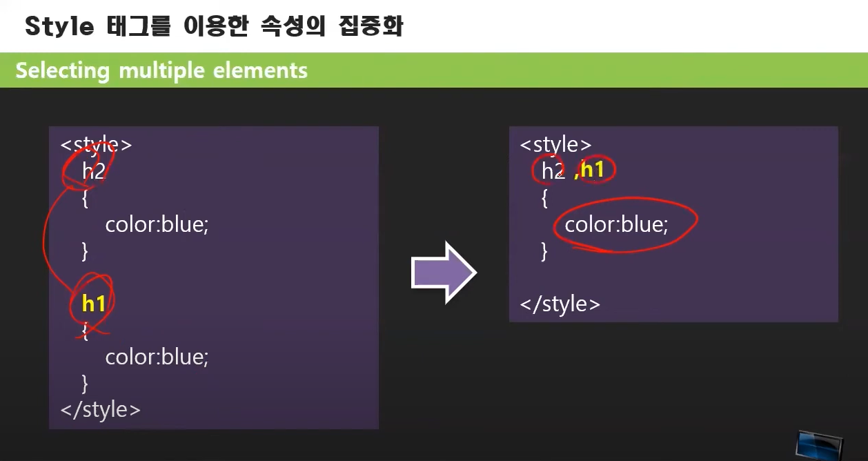Click the h2 selector in right code box
Viewport: 868px width, 461px height.
pos(553,171)
